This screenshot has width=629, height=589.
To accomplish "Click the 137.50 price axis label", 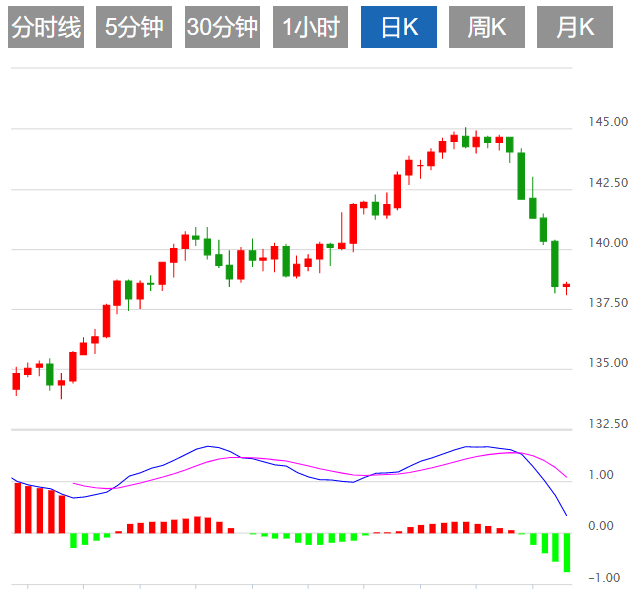I will [607, 303].
